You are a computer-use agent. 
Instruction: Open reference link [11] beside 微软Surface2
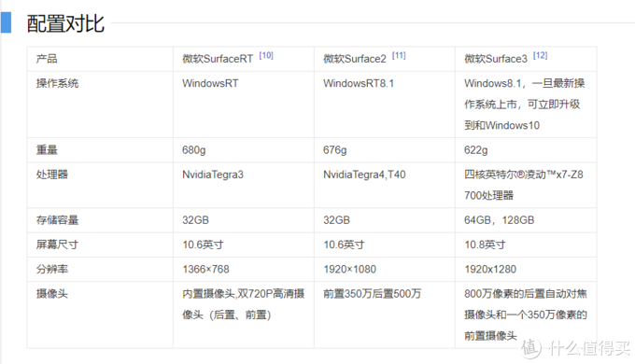(399, 55)
